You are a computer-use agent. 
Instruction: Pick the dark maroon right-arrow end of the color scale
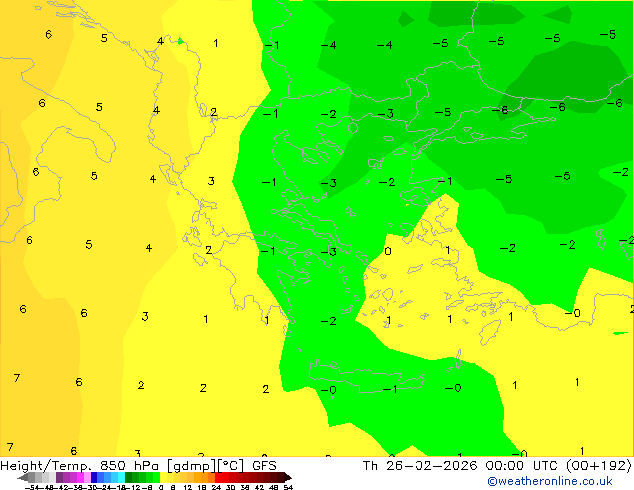click(x=288, y=477)
